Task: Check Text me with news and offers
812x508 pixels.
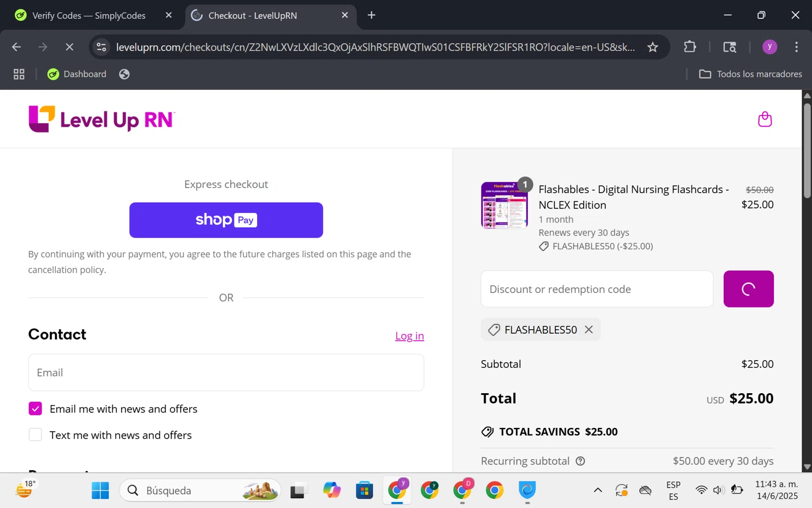Action: [35, 435]
